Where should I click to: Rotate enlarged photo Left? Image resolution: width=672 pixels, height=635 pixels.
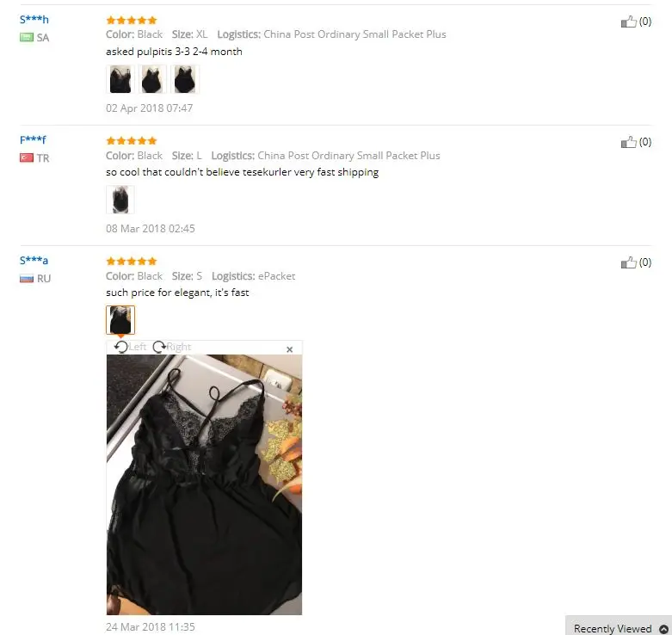pyautogui.click(x=130, y=347)
